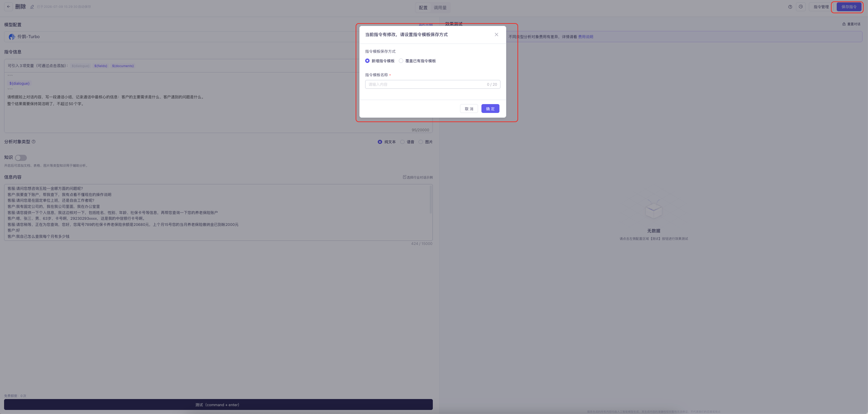Open 指令管理
The image size is (868, 414).
pos(821,7)
